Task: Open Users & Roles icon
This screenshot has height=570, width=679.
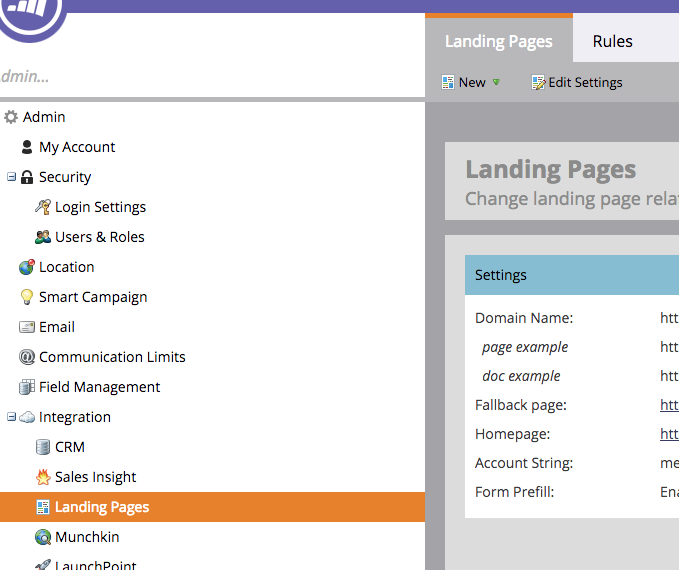Action: [x=42, y=237]
